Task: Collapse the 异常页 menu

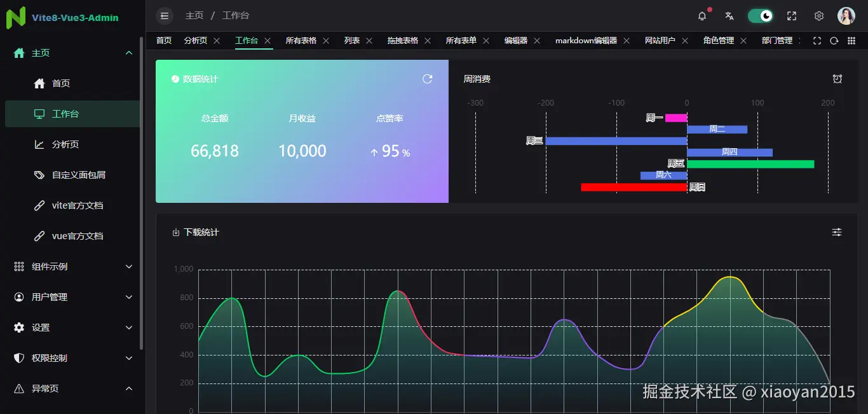Action: point(72,389)
